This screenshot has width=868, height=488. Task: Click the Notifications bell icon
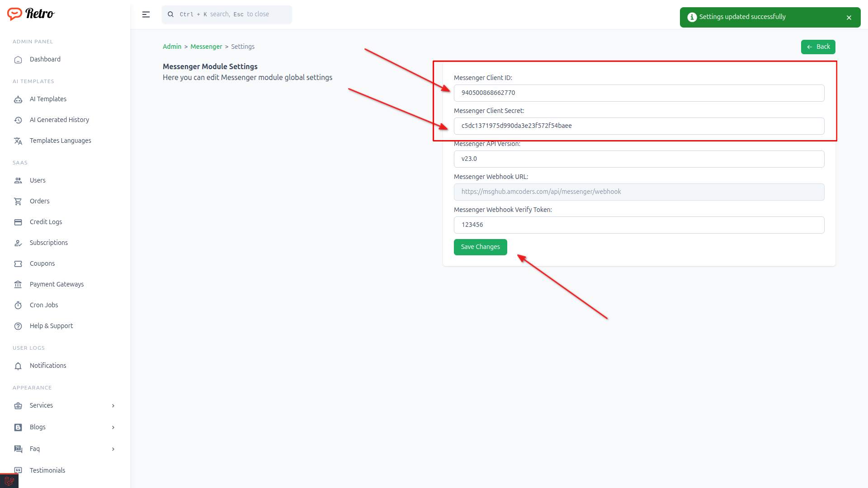(18, 366)
